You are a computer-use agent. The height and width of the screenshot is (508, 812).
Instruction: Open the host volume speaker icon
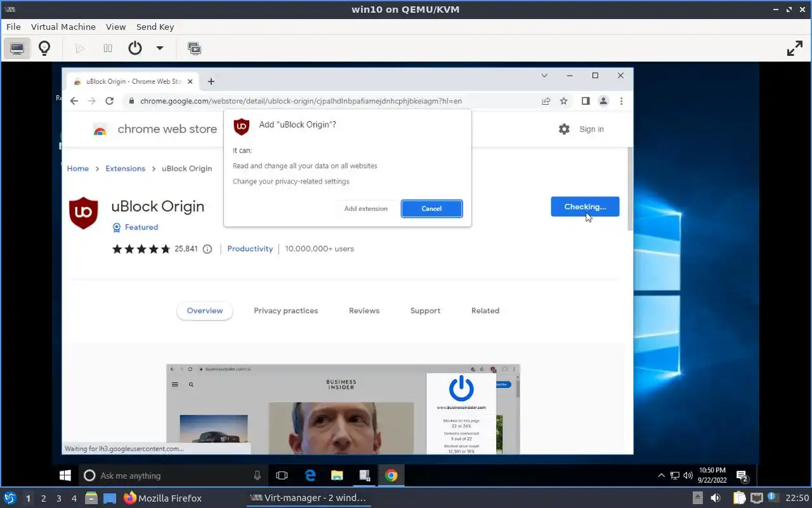click(x=716, y=498)
